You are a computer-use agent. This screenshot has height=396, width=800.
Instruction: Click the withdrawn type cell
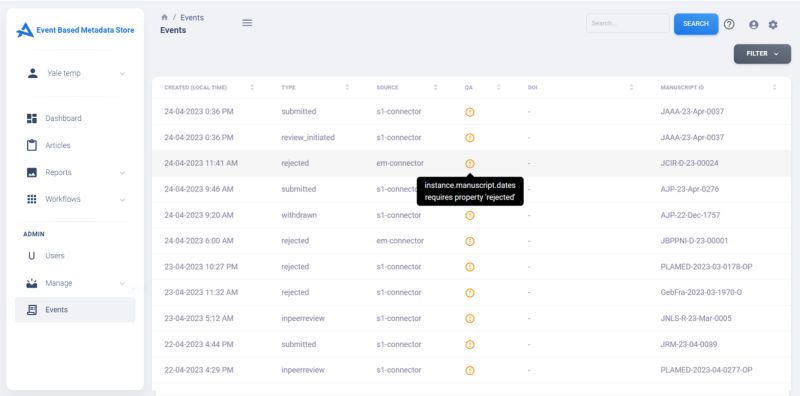pyautogui.click(x=299, y=215)
